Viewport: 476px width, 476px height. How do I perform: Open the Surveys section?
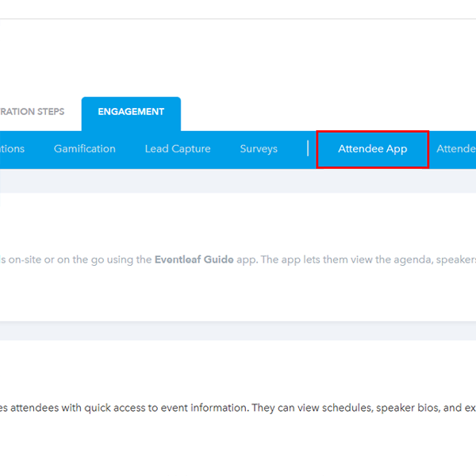(259, 149)
